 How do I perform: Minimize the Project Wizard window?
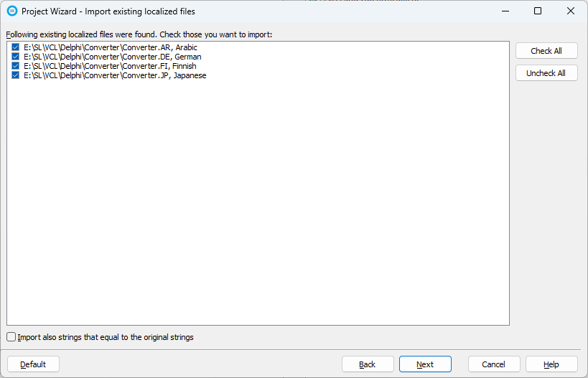[505, 11]
